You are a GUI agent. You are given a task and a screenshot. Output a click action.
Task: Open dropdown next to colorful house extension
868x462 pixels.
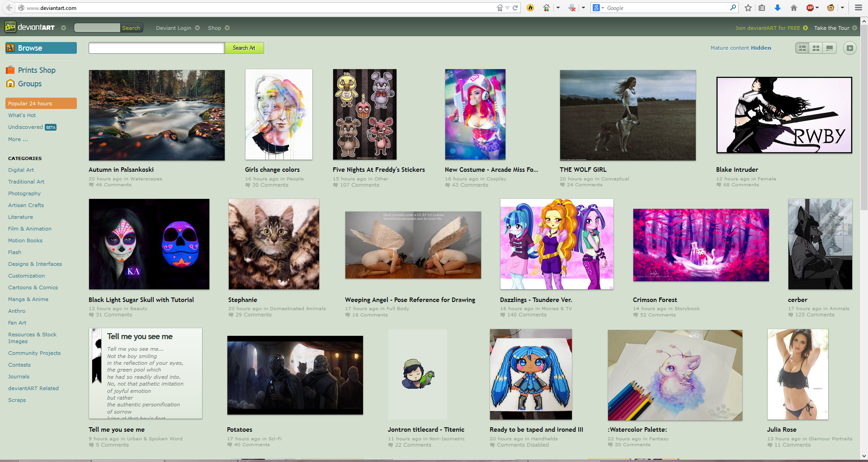(x=558, y=8)
